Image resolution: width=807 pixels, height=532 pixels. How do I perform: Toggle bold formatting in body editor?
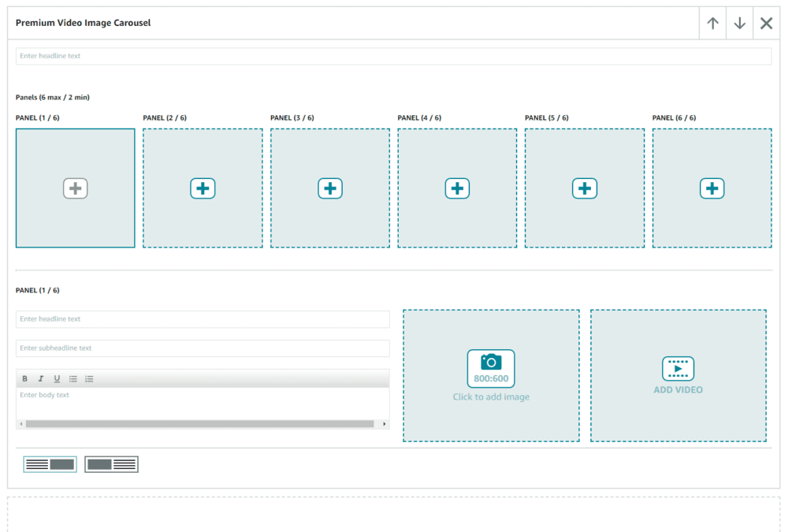click(x=24, y=378)
